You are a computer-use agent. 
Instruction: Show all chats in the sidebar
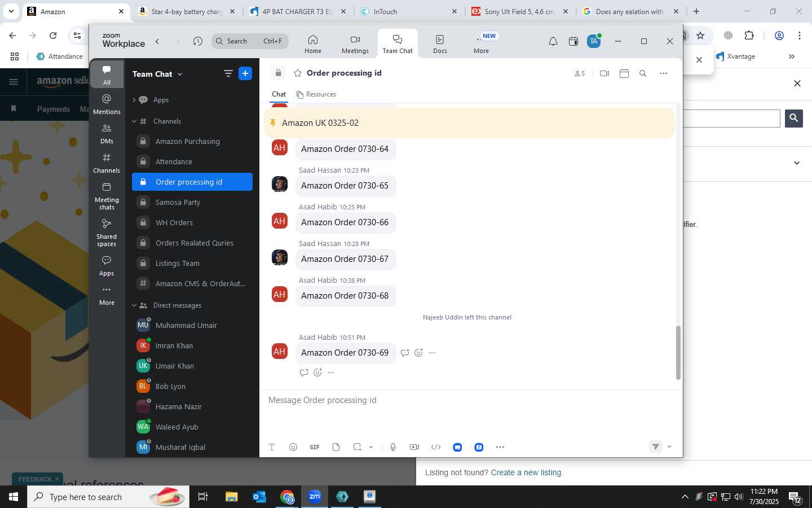107,75
